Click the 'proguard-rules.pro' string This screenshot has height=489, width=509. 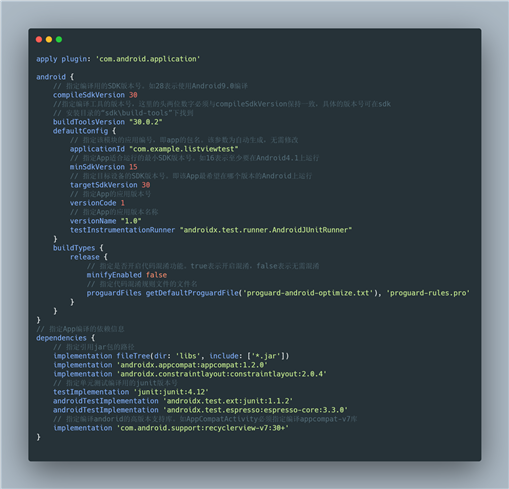pyautogui.click(x=428, y=293)
